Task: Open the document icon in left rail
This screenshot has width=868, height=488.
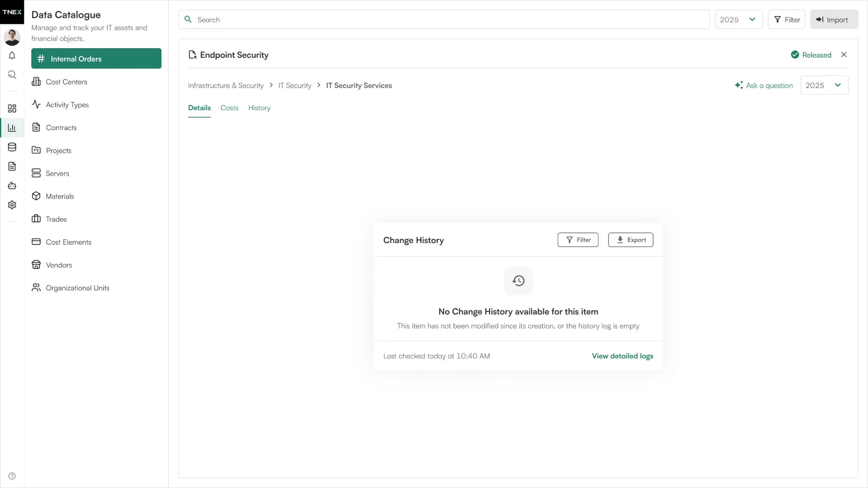Action: click(12, 166)
